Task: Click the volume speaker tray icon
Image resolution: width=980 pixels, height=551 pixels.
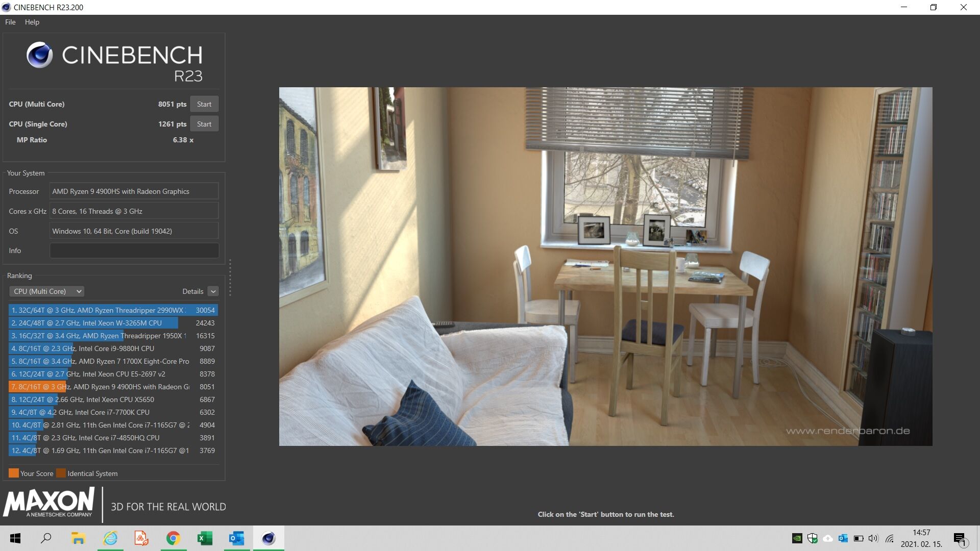Action: coord(873,538)
